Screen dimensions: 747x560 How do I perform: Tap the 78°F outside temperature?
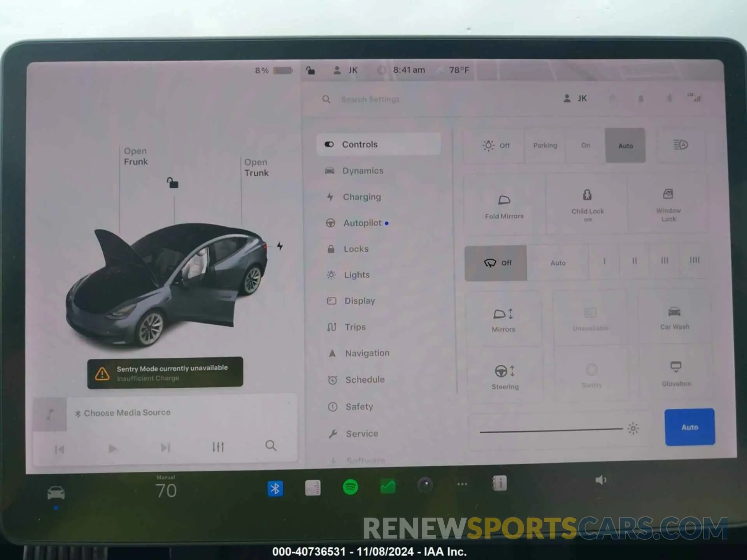pyautogui.click(x=459, y=70)
